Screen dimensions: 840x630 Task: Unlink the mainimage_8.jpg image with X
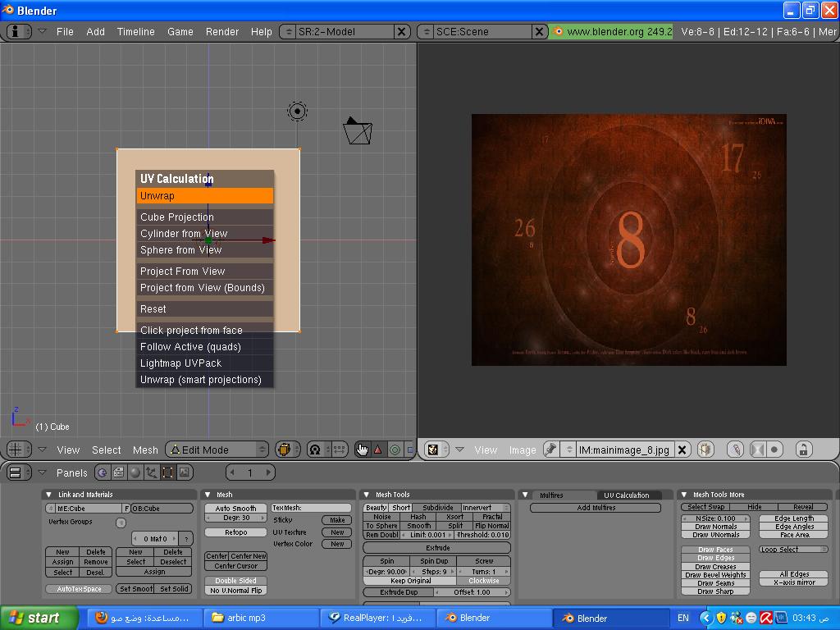coord(682,450)
